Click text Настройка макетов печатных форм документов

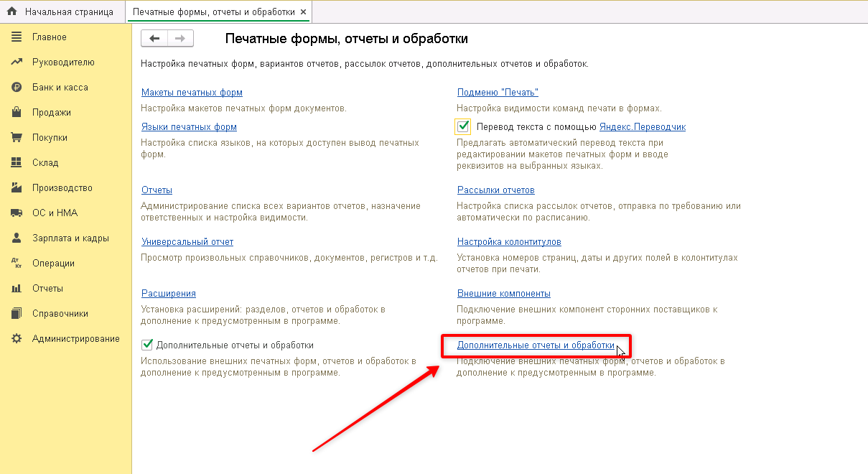click(x=244, y=108)
